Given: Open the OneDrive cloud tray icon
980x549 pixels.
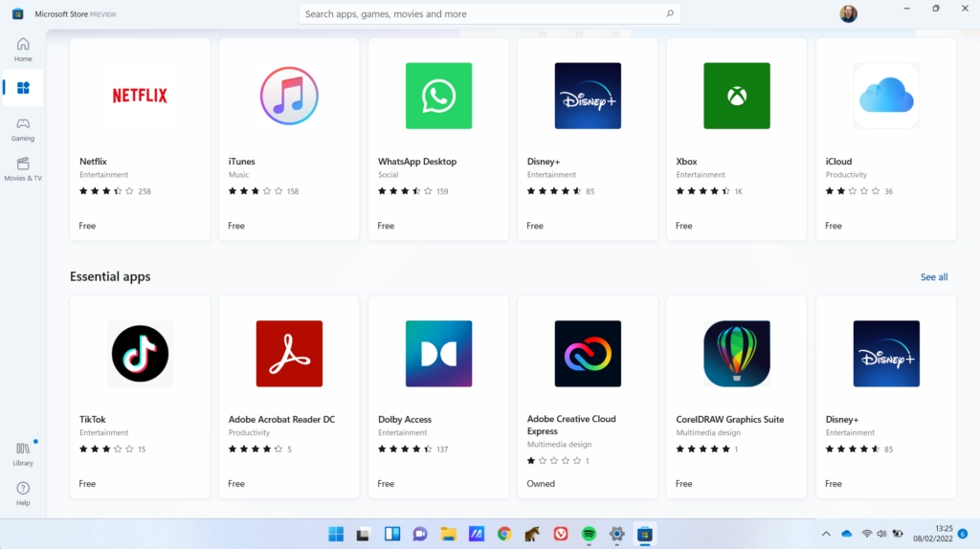Looking at the screenshot, I should (x=846, y=534).
